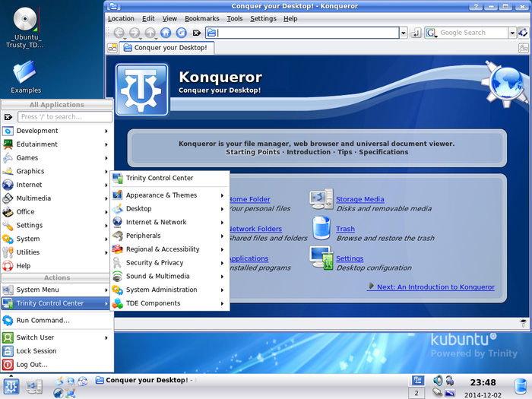Open the Storage Media icon
Viewport: 532px width, 399px height.
(321, 199)
